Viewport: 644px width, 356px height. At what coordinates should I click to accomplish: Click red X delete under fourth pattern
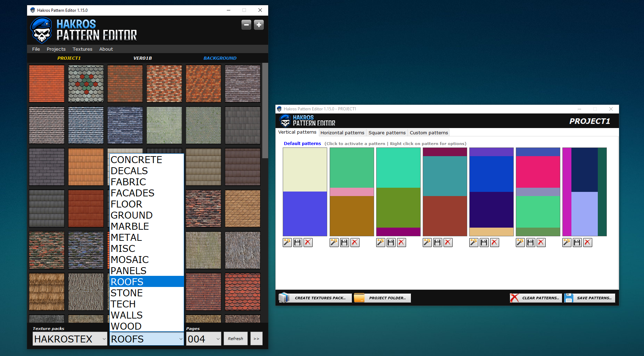click(448, 243)
